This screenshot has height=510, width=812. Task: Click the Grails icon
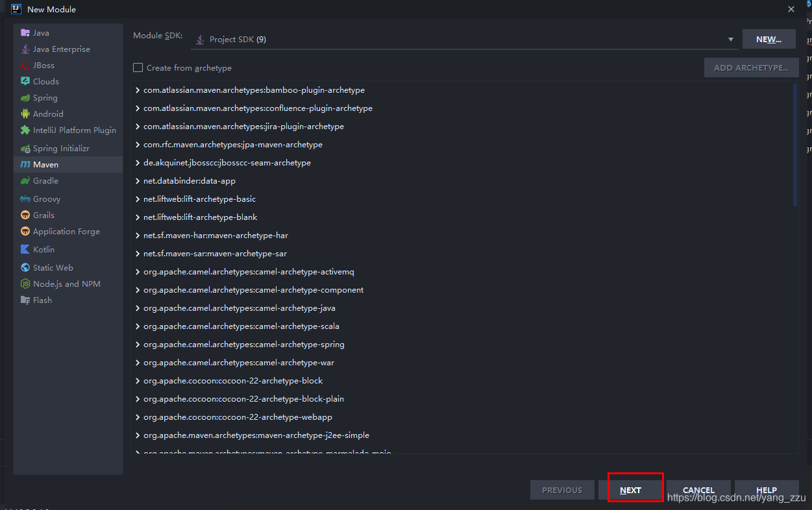click(x=25, y=215)
